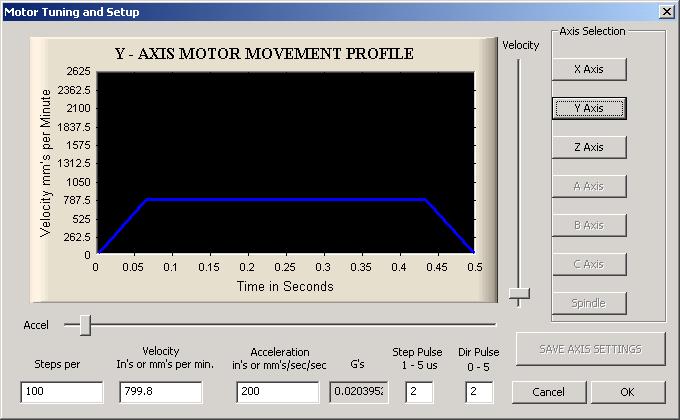The width and height of the screenshot is (680, 420).
Task: Choose the Z Axis button
Action: click(x=589, y=147)
